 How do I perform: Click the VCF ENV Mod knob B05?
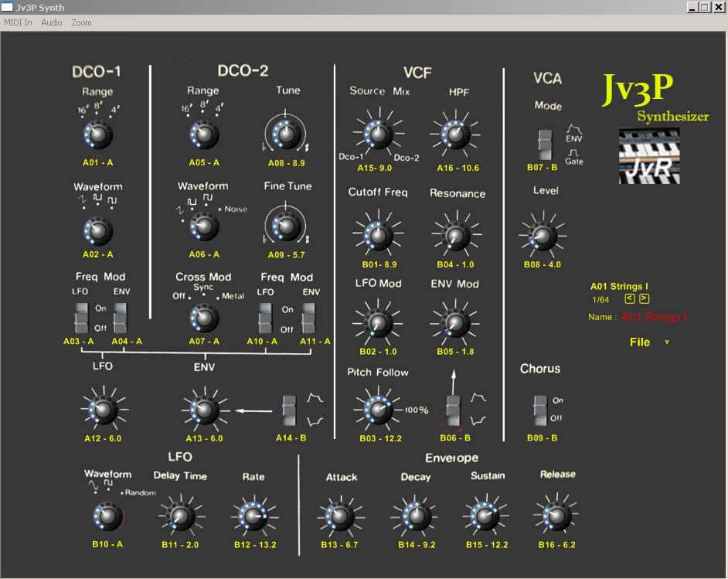tap(455, 322)
